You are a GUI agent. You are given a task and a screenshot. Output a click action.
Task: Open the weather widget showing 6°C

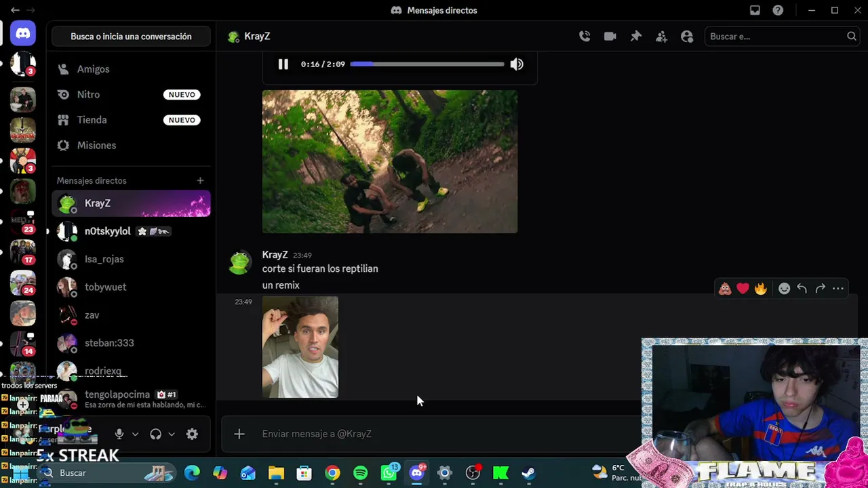(x=616, y=472)
